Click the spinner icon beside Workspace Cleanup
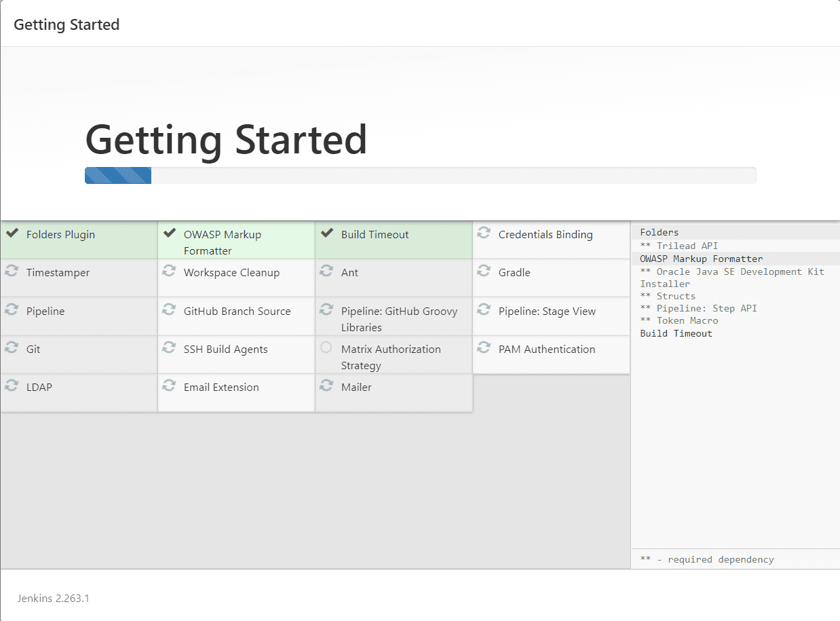The image size is (840, 621). click(169, 271)
